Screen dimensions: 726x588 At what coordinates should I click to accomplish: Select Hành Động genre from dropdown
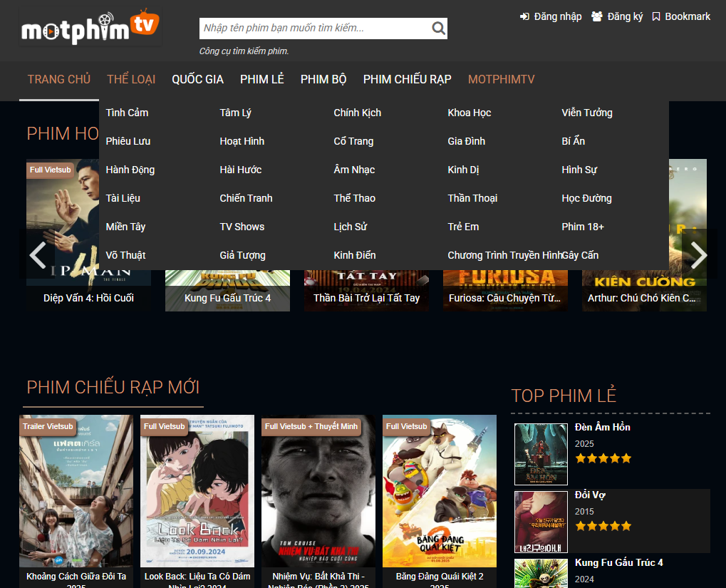click(x=130, y=170)
